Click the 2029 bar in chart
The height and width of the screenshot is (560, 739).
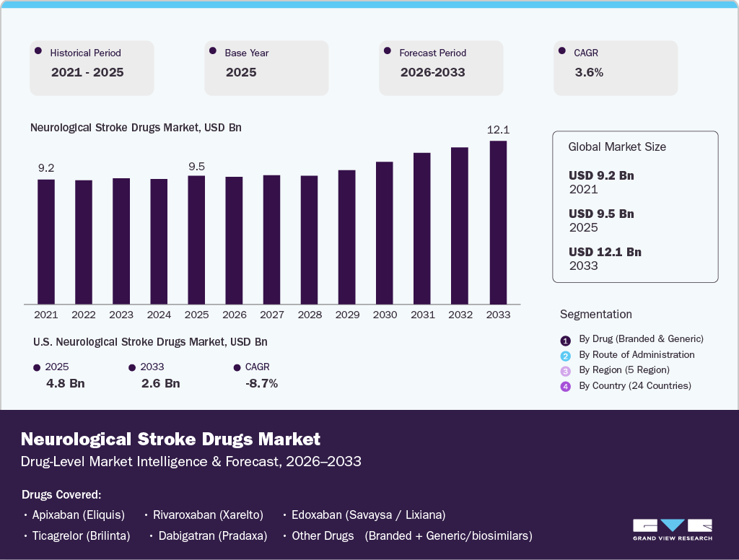click(x=347, y=237)
